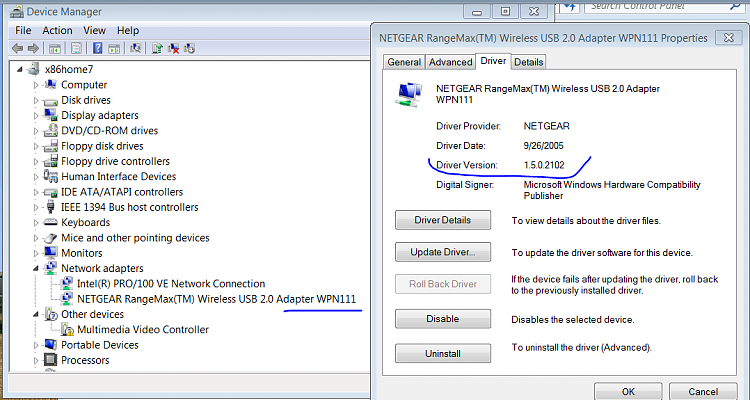Click the Update Driver... button
750x400 pixels.
pos(443,252)
